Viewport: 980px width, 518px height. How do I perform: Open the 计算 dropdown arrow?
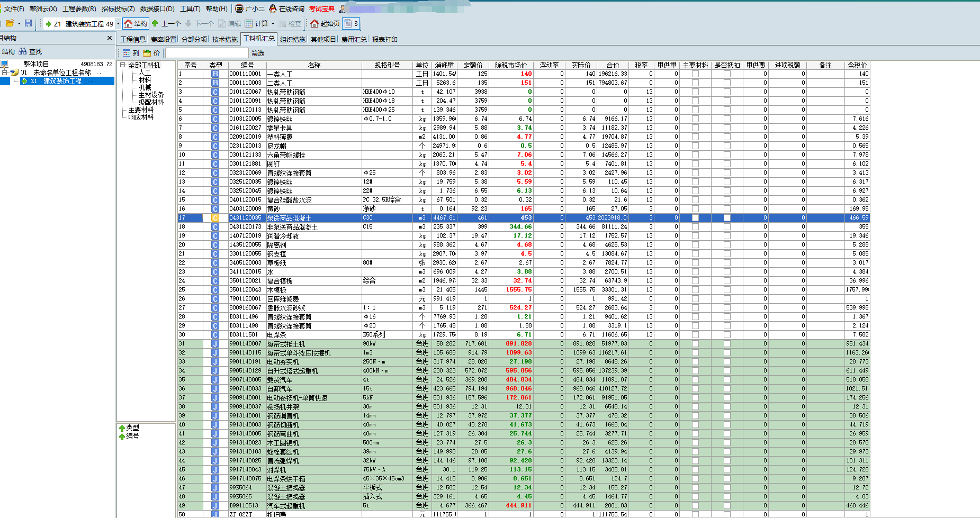click(273, 23)
